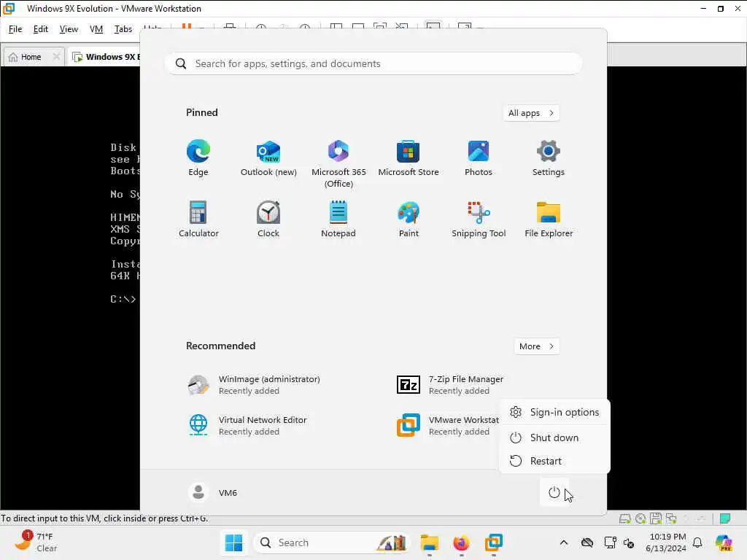Open Microsoft Store from Start menu
This screenshot has width=747, height=560.
[x=409, y=158]
